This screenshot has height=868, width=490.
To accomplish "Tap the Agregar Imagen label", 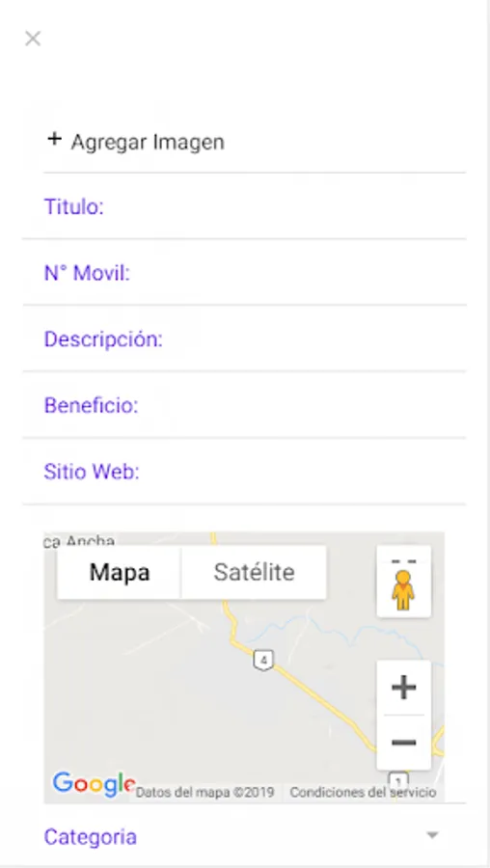I will [148, 143].
